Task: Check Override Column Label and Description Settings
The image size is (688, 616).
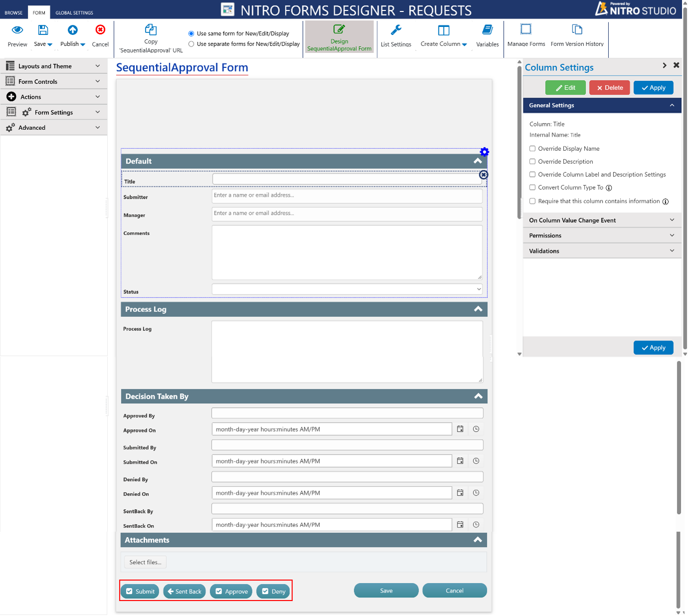Action: tap(532, 174)
